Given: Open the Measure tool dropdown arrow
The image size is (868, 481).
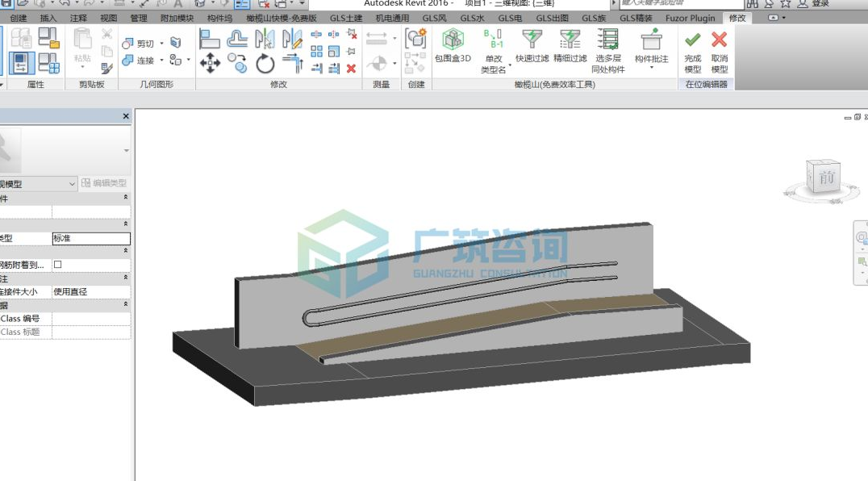Looking at the screenshot, I should coord(394,38).
